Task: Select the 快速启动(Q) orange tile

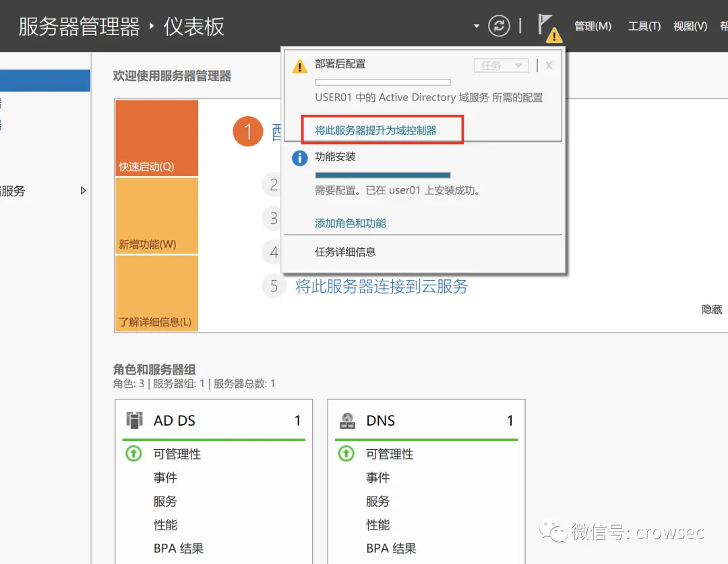Action: point(156,138)
